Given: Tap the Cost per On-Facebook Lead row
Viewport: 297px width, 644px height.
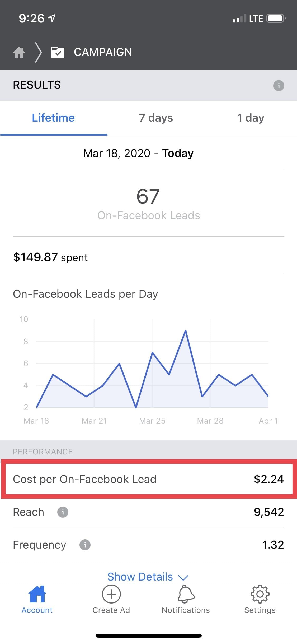Looking at the screenshot, I should (x=148, y=479).
